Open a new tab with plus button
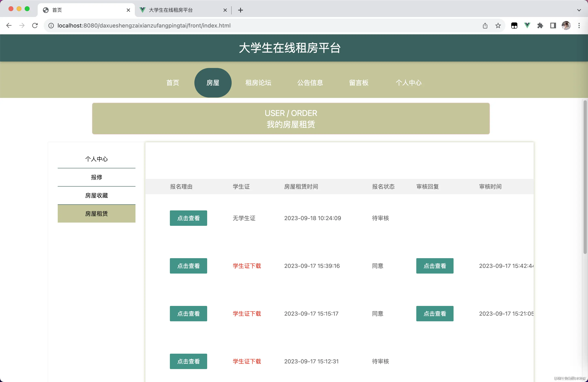The image size is (588, 382). pos(240,10)
